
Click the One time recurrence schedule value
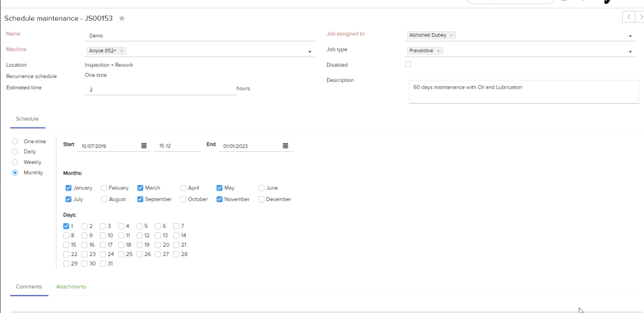[96, 75]
